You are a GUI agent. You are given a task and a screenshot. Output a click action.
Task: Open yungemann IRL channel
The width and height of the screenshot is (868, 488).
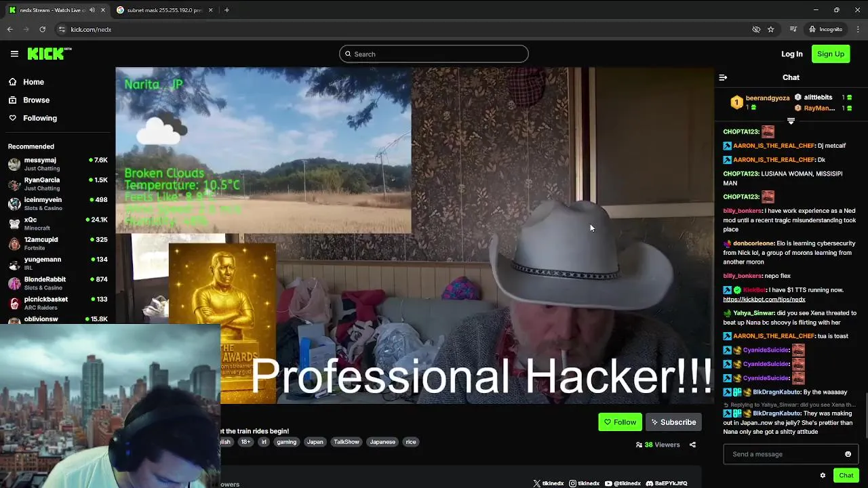[58, 263]
